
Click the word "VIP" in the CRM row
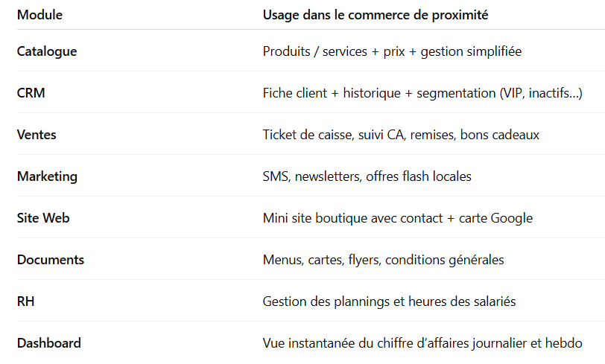[x=514, y=93]
